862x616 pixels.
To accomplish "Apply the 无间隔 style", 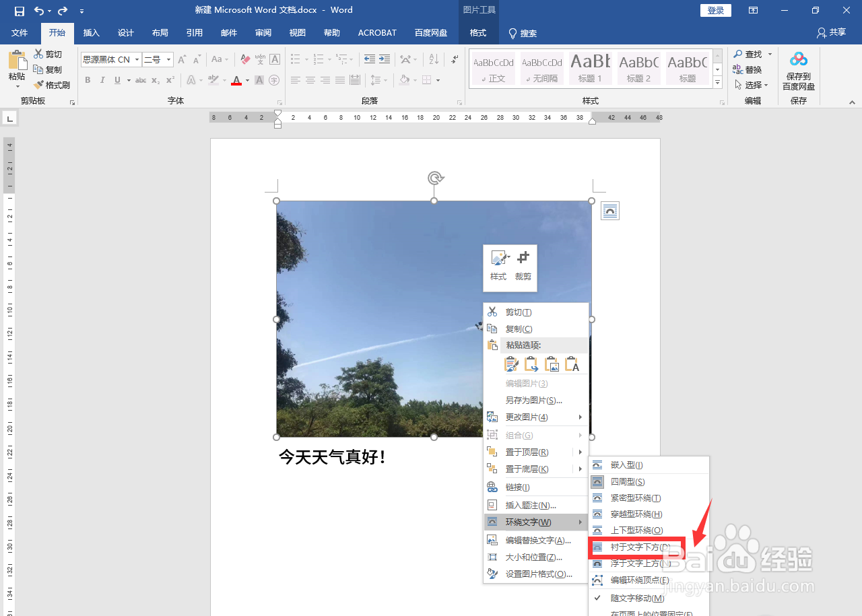I will (542, 69).
